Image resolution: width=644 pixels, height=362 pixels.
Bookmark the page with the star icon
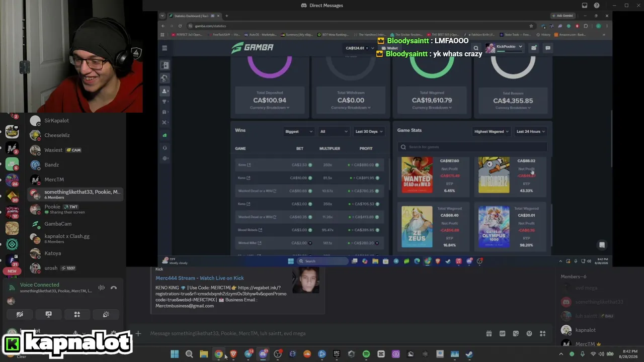pyautogui.click(x=531, y=26)
